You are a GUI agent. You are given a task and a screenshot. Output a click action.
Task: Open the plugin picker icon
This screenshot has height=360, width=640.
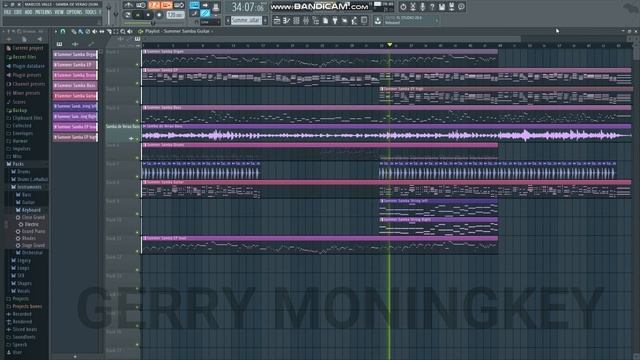click(x=335, y=20)
